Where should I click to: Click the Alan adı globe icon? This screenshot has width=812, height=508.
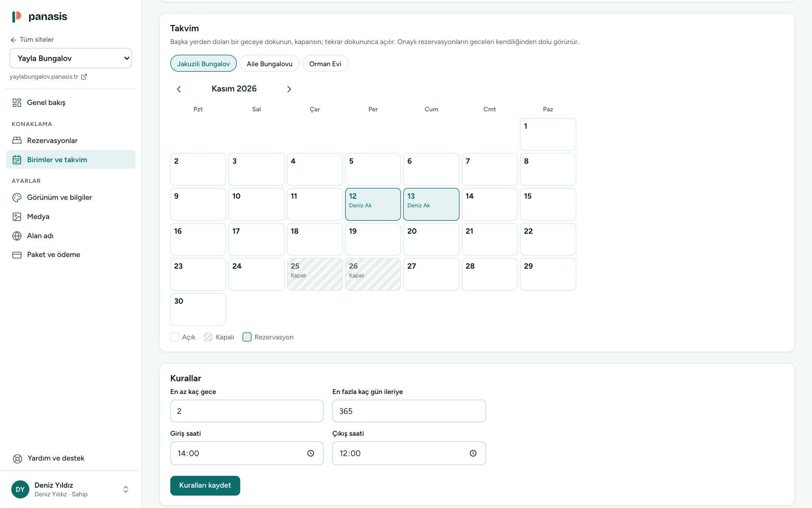point(17,236)
